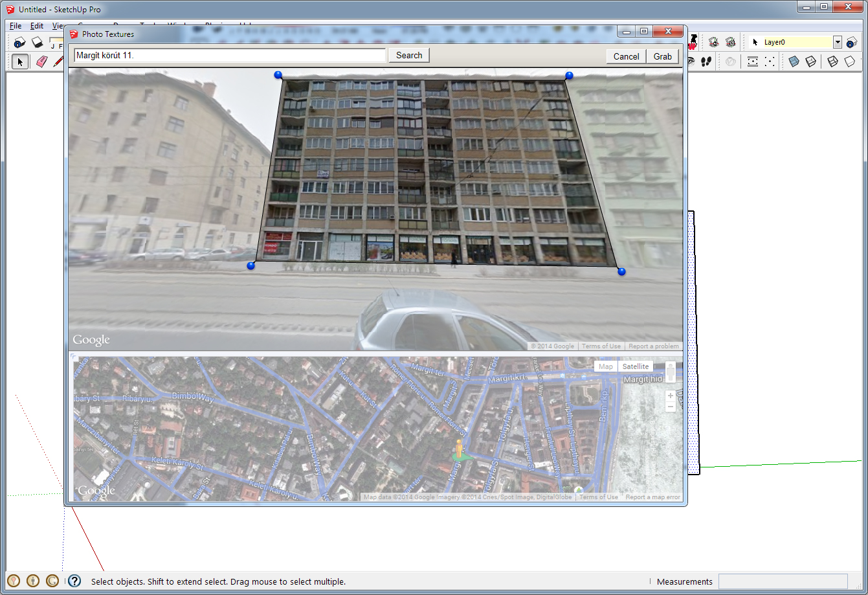868x595 pixels.
Task: Select the bottom-left blue pin handle
Action: click(x=251, y=265)
